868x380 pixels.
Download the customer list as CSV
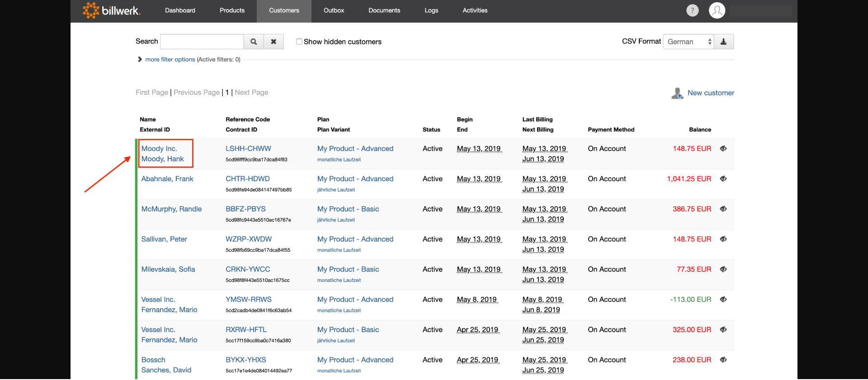coord(723,42)
